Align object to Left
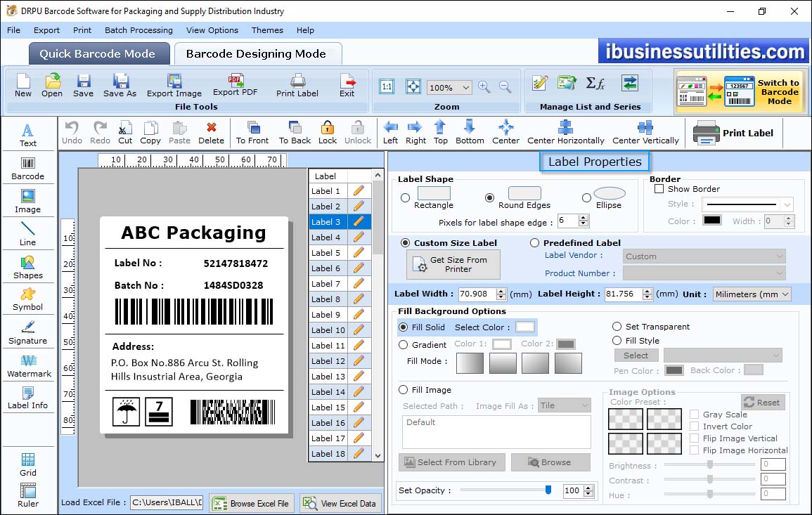This screenshot has width=812, height=515. click(390, 133)
